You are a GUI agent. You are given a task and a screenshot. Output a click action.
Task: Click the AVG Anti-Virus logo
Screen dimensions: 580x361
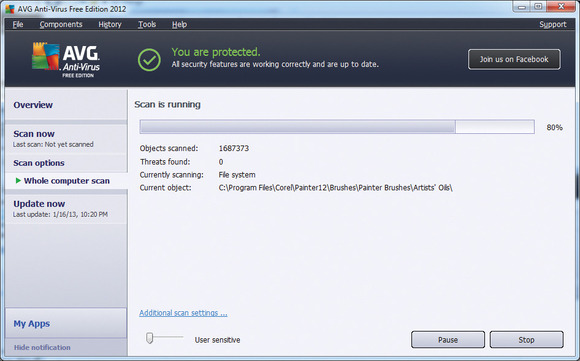pyautogui.click(x=66, y=60)
